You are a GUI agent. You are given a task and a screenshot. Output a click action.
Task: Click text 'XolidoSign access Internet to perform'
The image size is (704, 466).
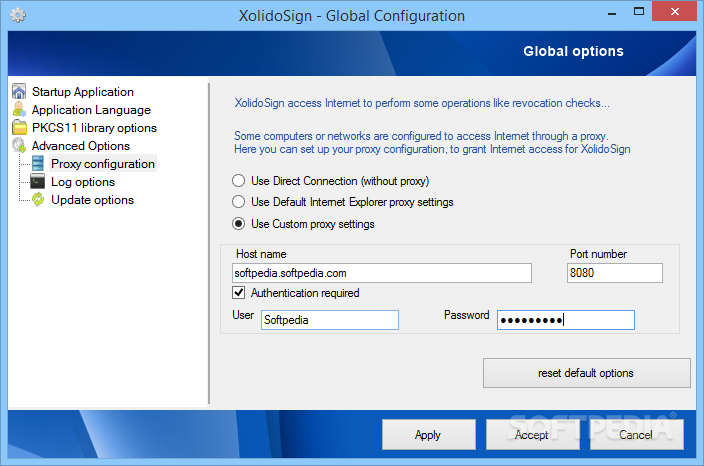point(322,103)
